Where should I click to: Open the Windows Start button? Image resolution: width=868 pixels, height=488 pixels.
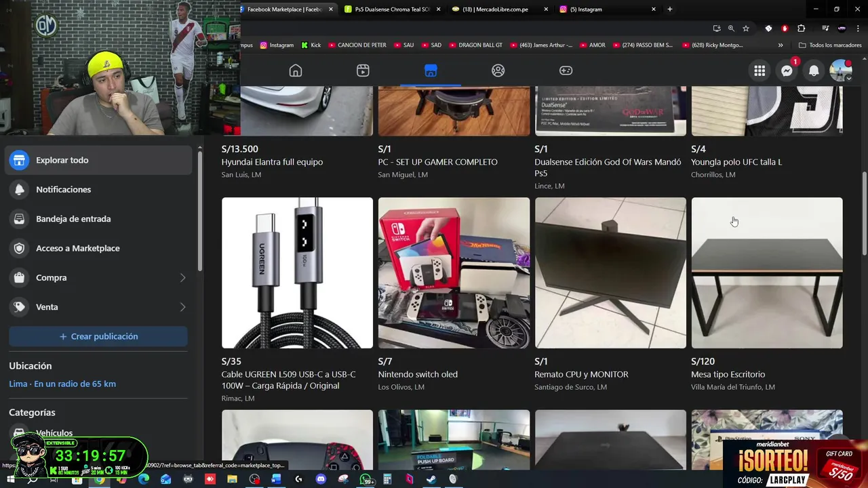[9, 479]
